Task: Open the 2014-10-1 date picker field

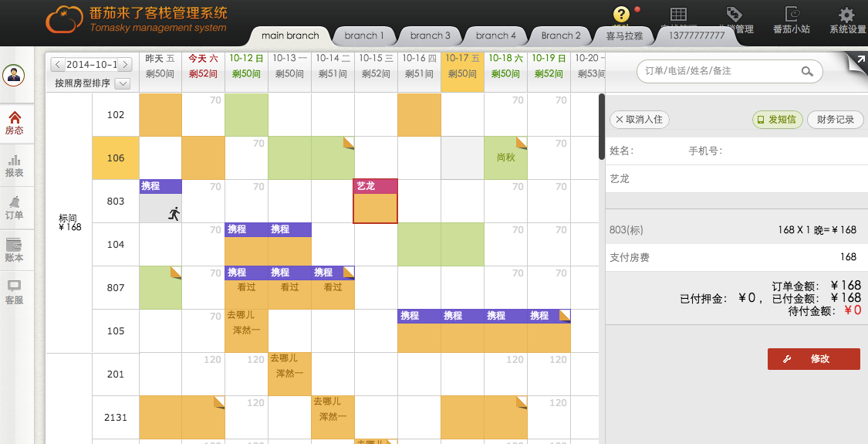Action: tap(91, 64)
